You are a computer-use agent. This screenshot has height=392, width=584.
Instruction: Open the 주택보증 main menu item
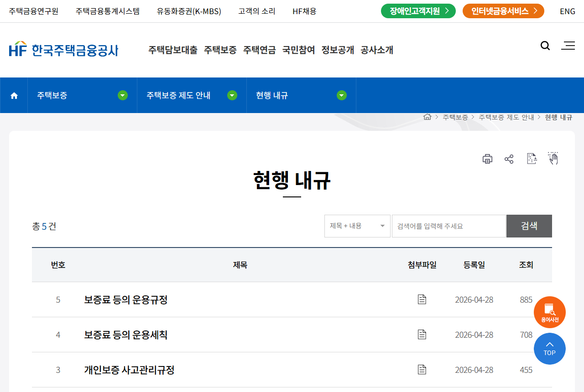pyautogui.click(x=220, y=50)
